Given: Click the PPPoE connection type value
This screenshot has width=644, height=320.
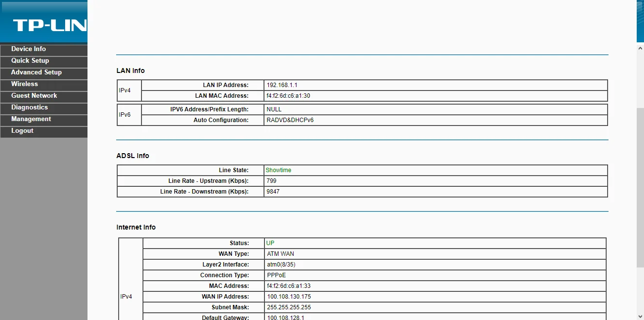Looking at the screenshot, I should tap(277, 275).
